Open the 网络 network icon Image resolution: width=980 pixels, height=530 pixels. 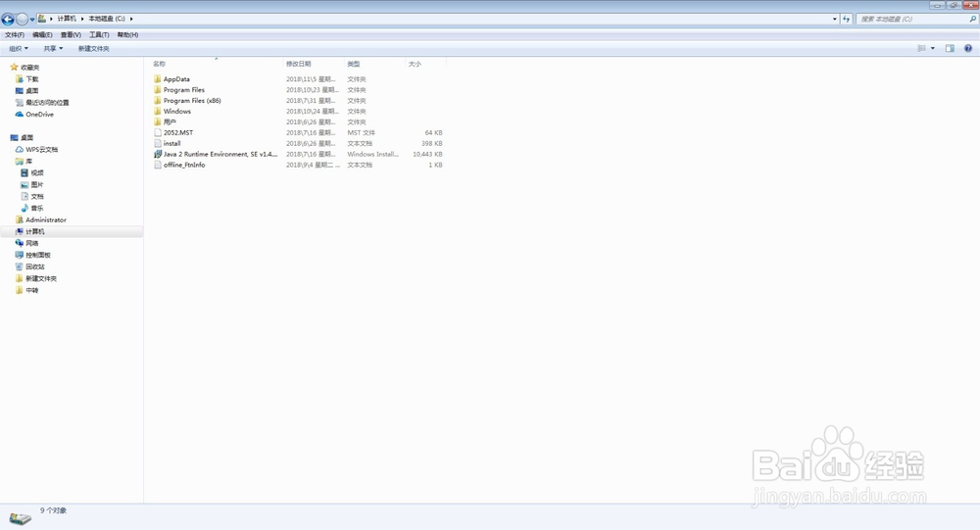(20, 243)
